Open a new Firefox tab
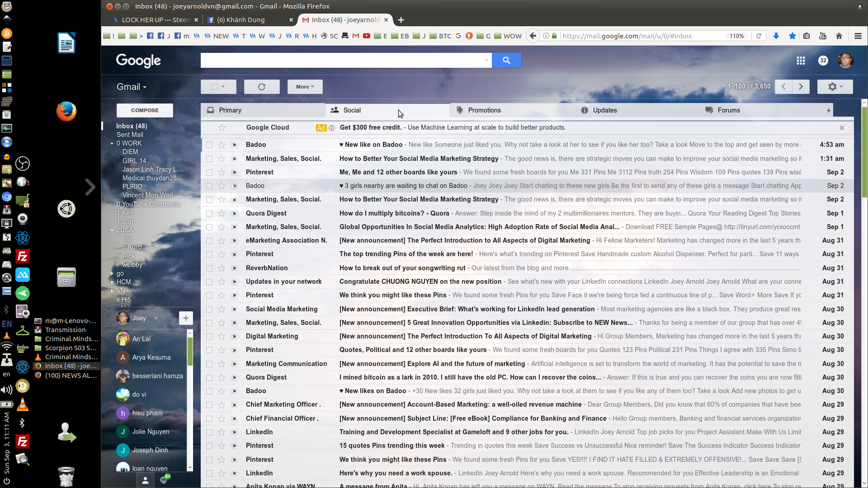The height and width of the screenshot is (488, 868). 401,20
